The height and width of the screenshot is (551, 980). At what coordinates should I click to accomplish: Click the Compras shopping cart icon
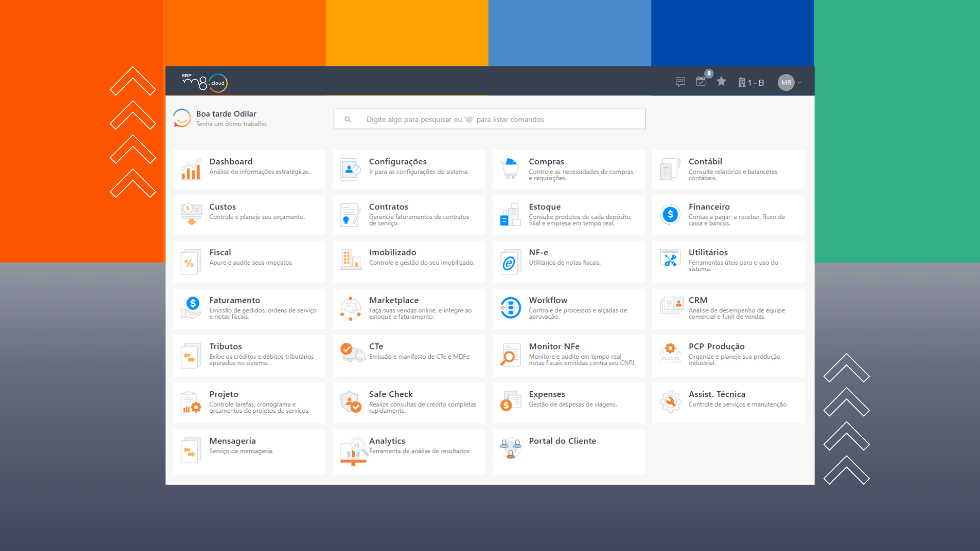pos(509,168)
